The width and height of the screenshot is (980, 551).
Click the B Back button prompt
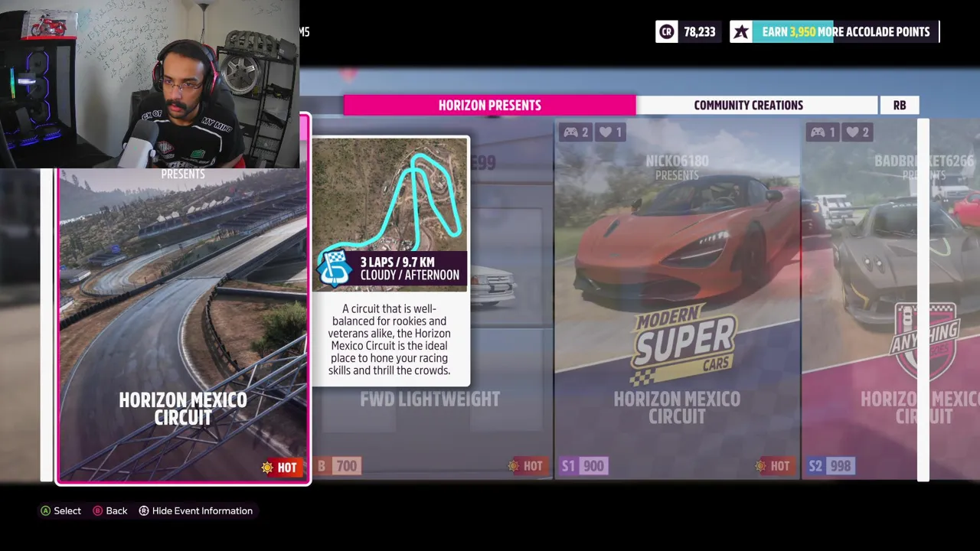tap(110, 510)
